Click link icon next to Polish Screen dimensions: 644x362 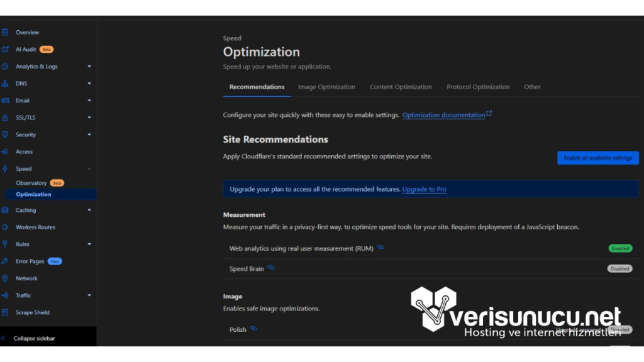(253, 328)
